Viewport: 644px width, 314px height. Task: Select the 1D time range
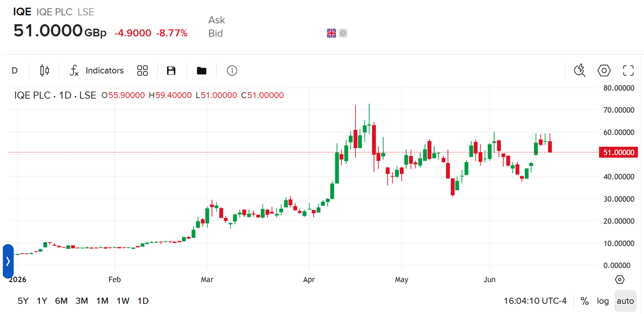(143, 301)
